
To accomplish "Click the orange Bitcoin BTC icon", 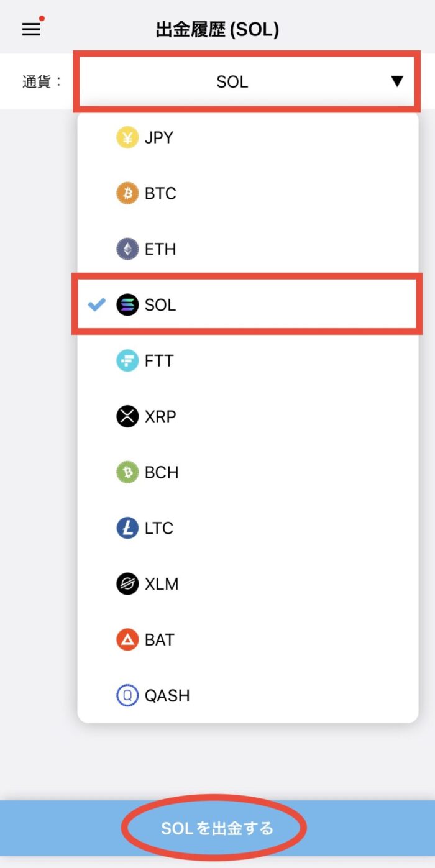I will click(x=127, y=194).
